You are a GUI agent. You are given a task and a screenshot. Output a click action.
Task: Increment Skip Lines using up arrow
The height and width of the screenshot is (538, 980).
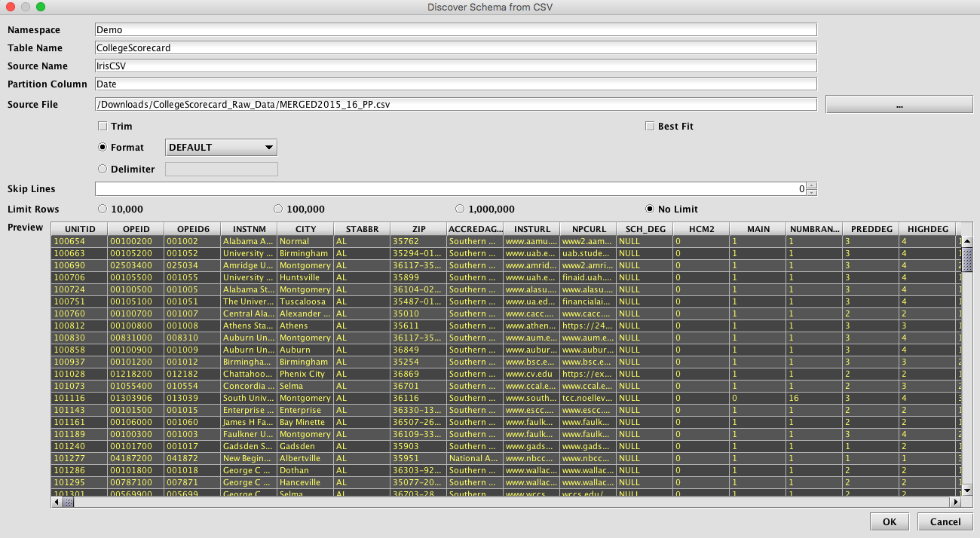click(811, 186)
